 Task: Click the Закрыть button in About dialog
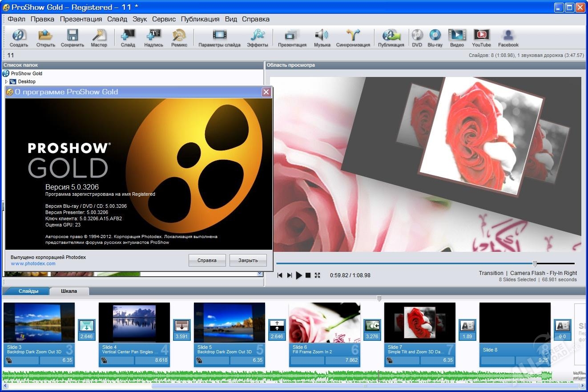[x=248, y=260]
